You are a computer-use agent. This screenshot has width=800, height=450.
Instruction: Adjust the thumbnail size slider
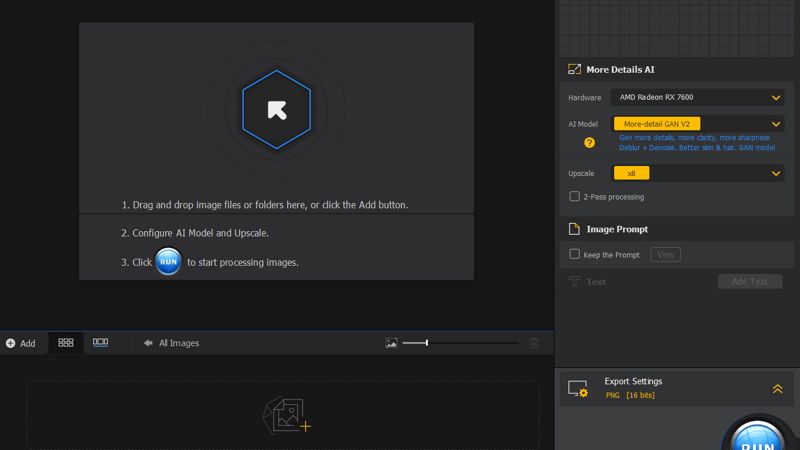[x=460, y=343]
